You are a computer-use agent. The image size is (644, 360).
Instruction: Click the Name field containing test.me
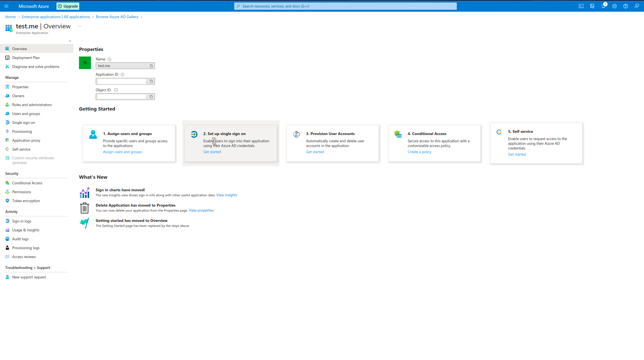pyautogui.click(x=125, y=66)
